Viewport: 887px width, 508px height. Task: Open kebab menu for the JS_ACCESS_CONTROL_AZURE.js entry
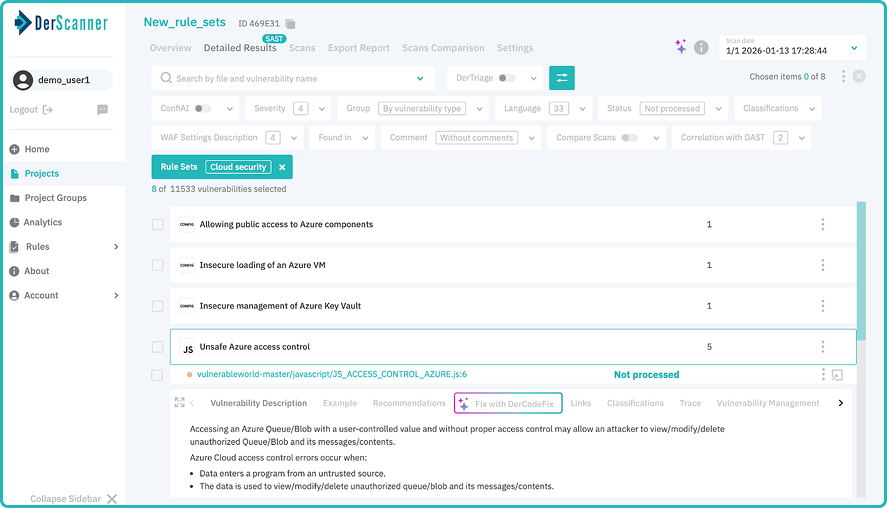823,374
